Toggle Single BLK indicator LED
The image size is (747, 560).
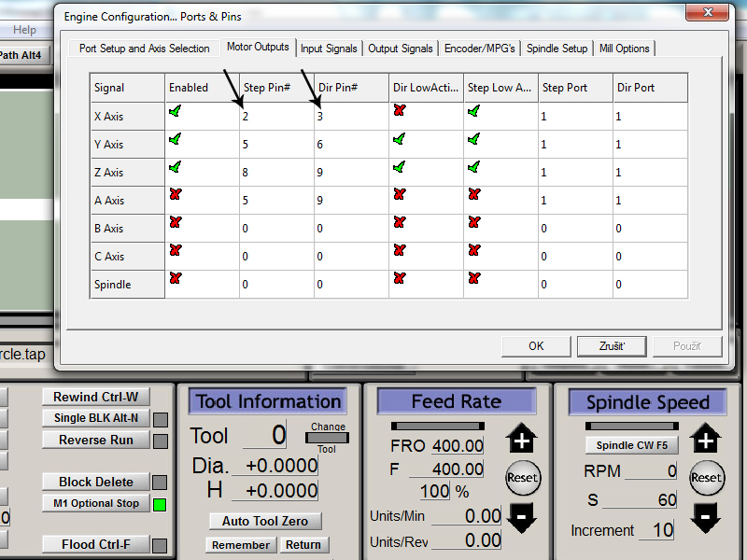160,419
